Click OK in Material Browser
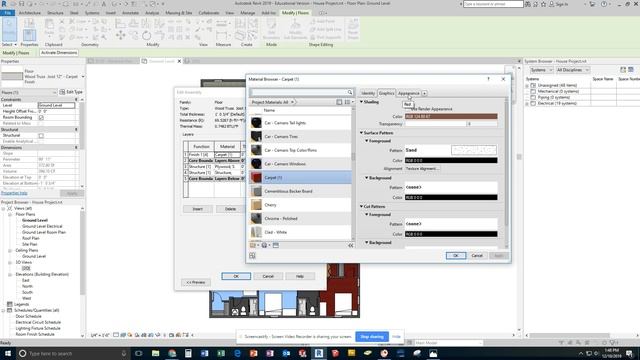 (x=456, y=256)
